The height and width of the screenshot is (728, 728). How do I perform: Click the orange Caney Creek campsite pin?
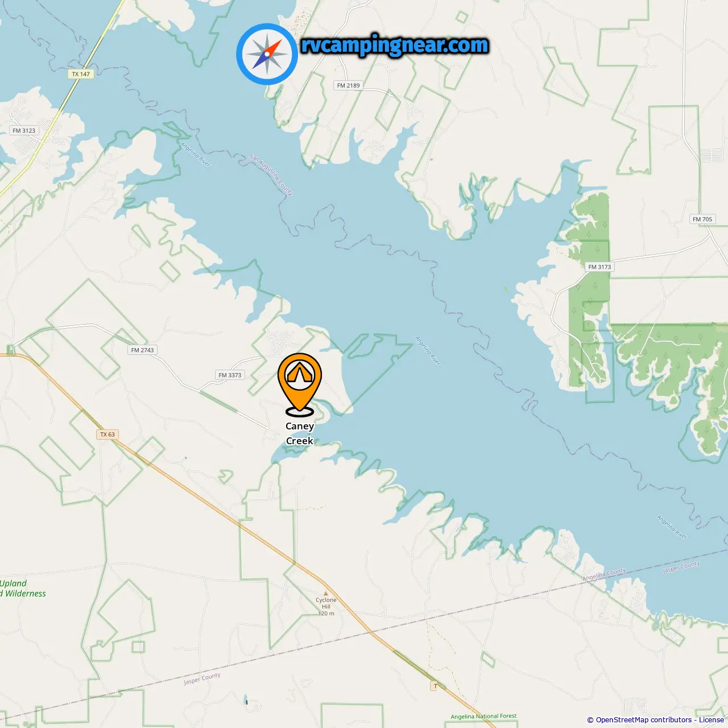tap(300, 384)
